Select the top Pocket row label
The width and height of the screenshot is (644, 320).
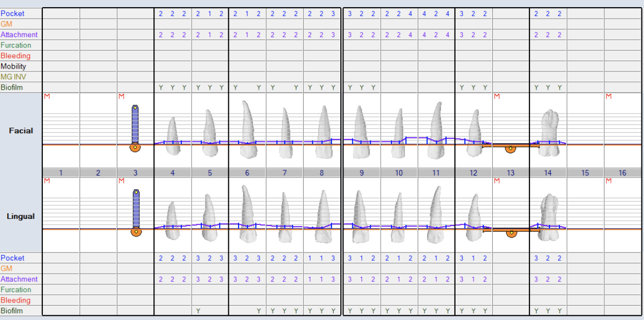click(12, 13)
